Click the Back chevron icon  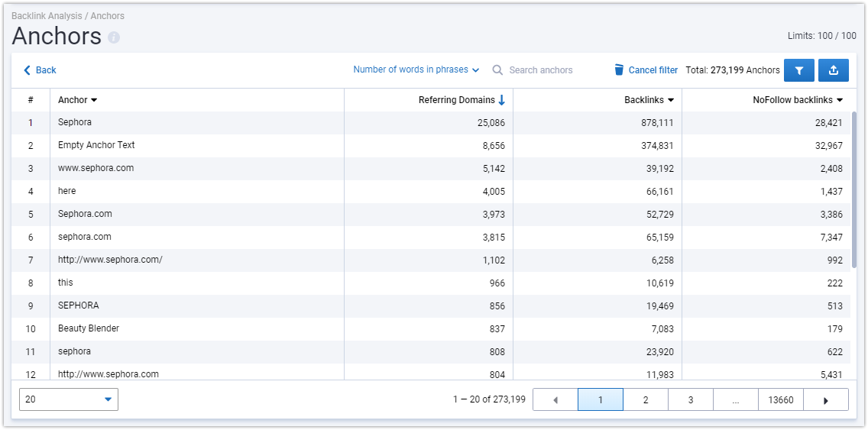click(x=27, y=70)
